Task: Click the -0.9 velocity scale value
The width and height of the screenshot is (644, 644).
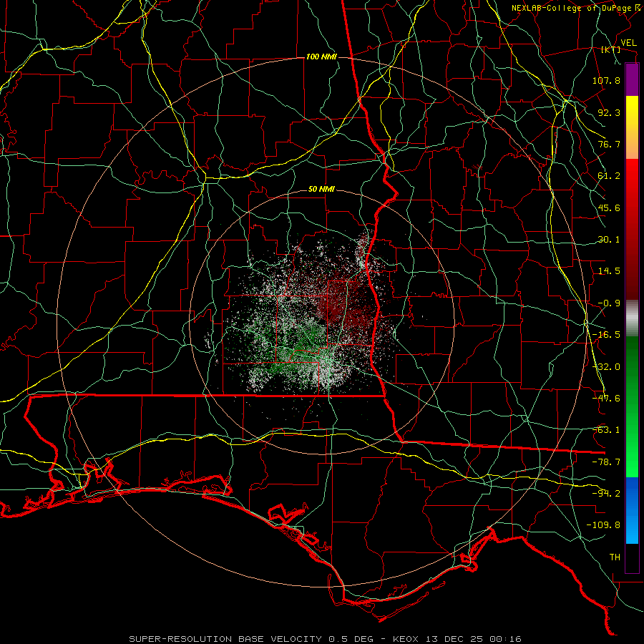Action: 609,303
